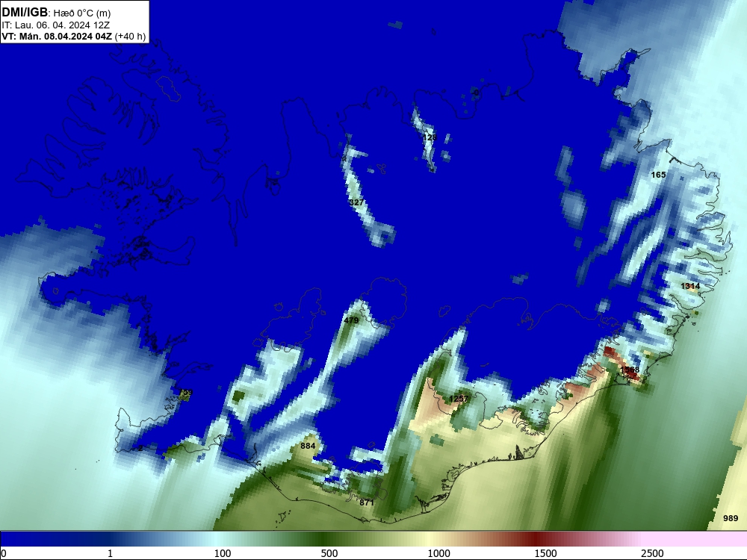The width and height of the screenshot is (747, 560).
Task: Click the legend tick label 2500
Action: click(x=652, y=553)
